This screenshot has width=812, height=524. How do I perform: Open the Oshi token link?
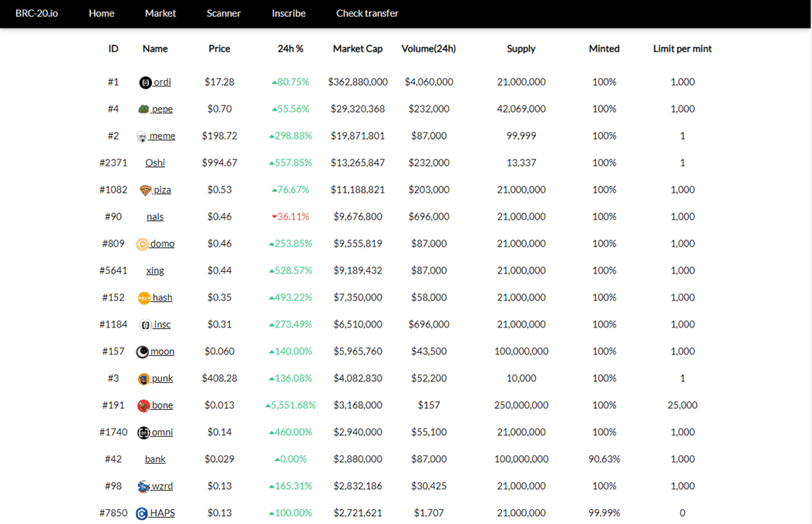[x=155, y=163]
